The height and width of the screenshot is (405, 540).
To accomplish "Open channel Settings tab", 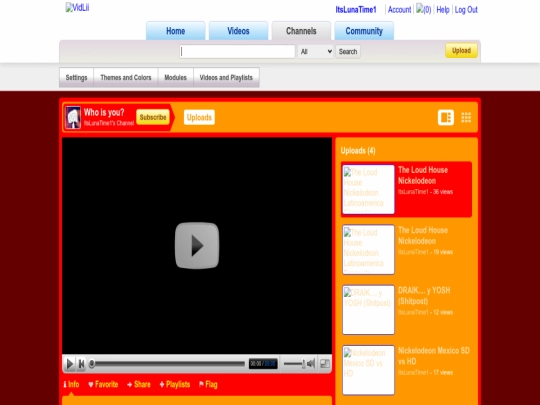I will (76, 77).
